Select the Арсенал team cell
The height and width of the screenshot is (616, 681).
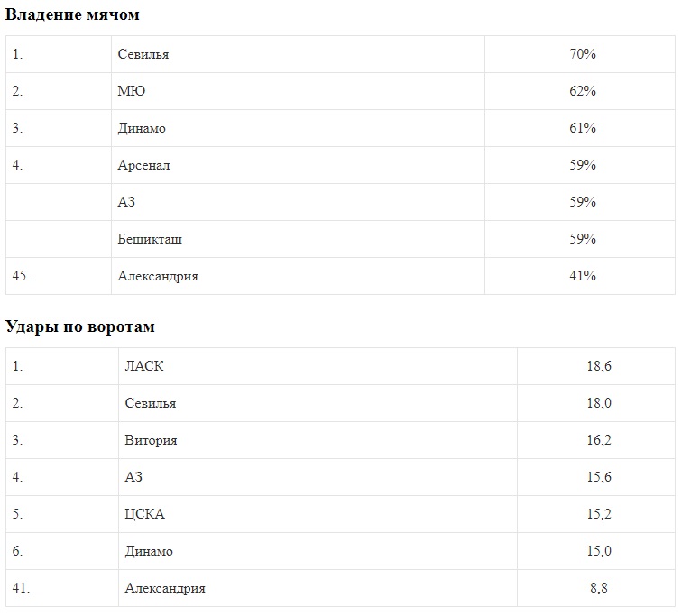143,165
